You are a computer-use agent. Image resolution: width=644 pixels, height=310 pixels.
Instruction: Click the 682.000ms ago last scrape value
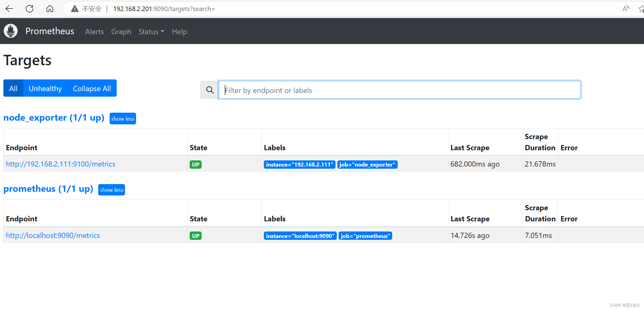click(475, 164)
